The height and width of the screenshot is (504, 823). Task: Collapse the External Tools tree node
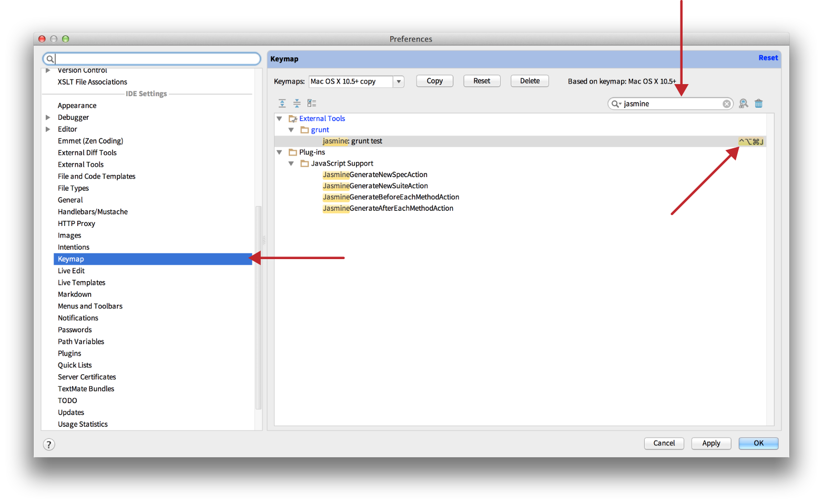click(280, 119)
